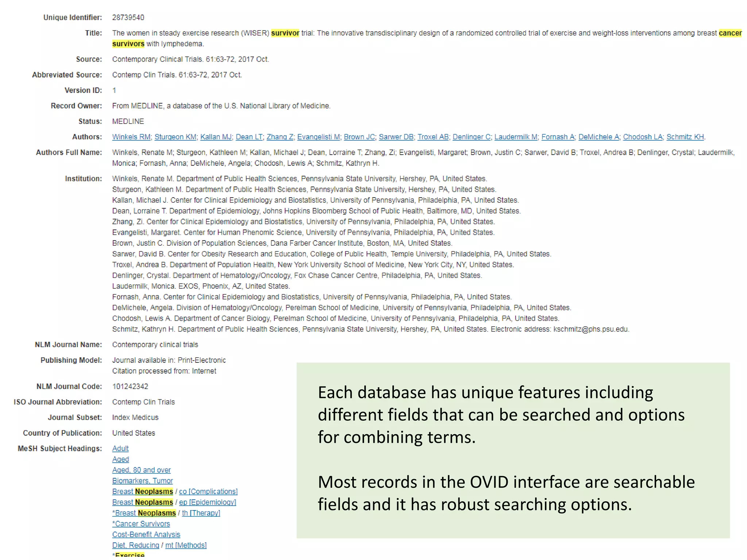Click the highlighted word 'survivor' in title
This screenshot has height=560, width=747.
tap(285, 33)
